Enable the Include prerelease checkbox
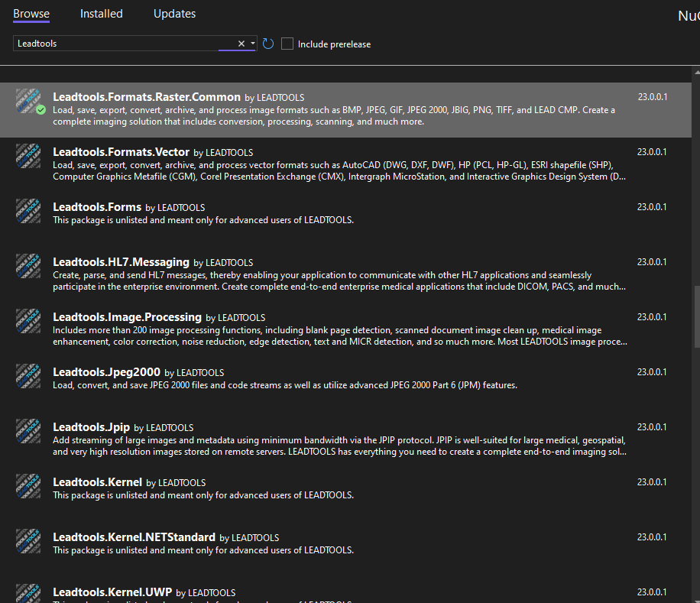 (287, 44)
